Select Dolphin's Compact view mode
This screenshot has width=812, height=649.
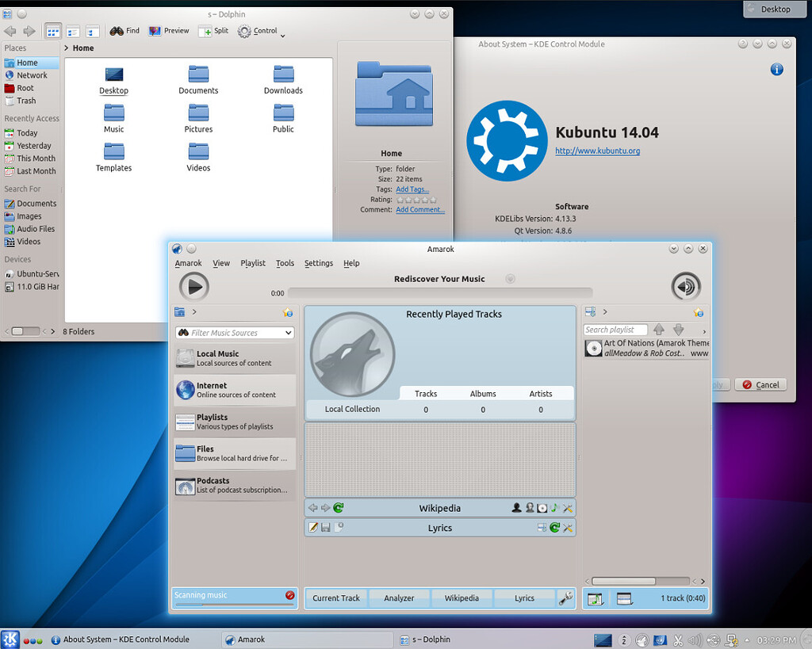coord(73,32)
